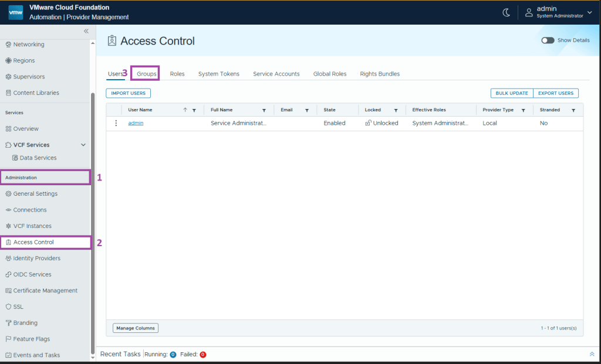This screenshot has width=601, height=364.
Task: Click the Manage Columns button
Action: (136, 328)
